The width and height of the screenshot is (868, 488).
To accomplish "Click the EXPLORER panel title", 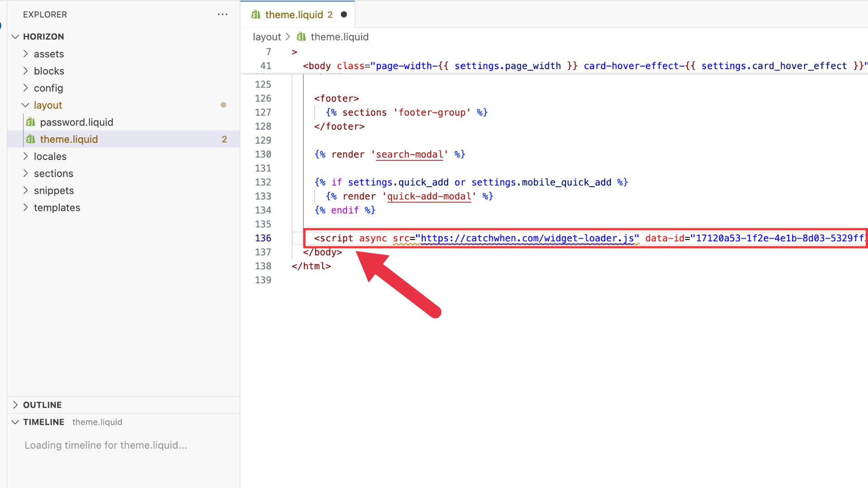I will (45, 14).
